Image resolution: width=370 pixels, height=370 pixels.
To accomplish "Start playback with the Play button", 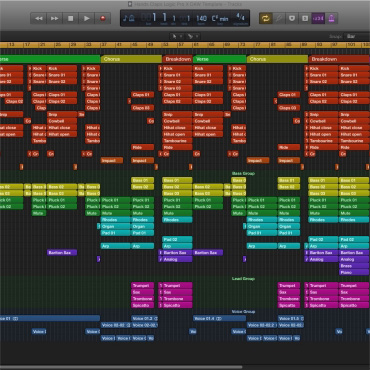I will click(x=86, y=18).
